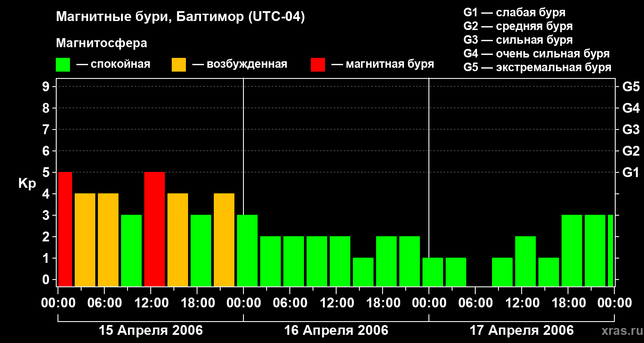This screenshot has width=644, height=343.
Task: Click the '12:00' time label for 16 April
Action: click(x=337, y=303)
